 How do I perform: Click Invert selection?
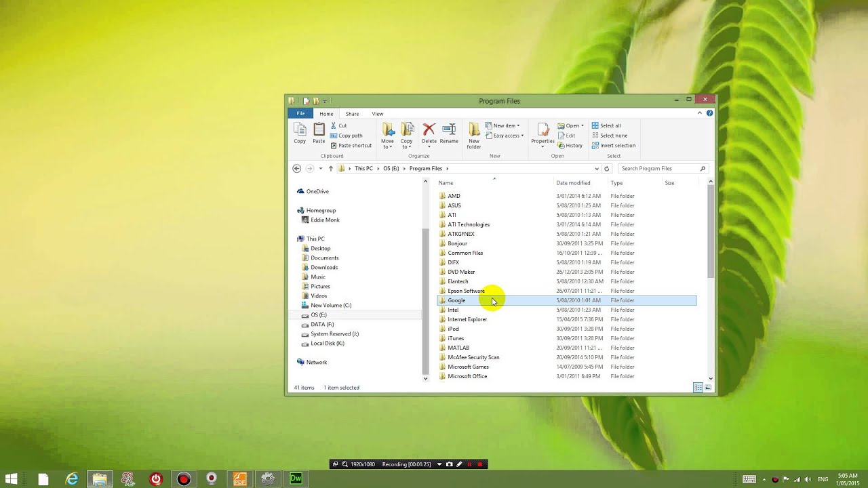(x=614, y=146)
